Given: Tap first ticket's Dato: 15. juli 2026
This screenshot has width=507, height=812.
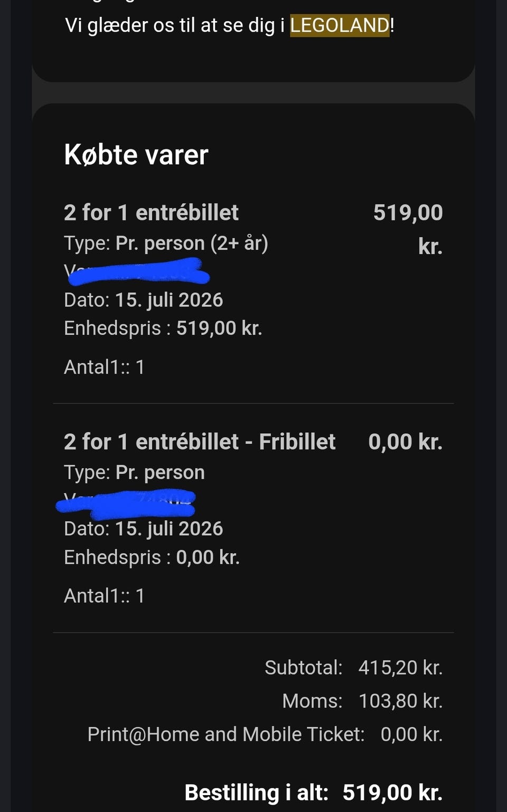Looking at the screenshot, I should [143, 300].
